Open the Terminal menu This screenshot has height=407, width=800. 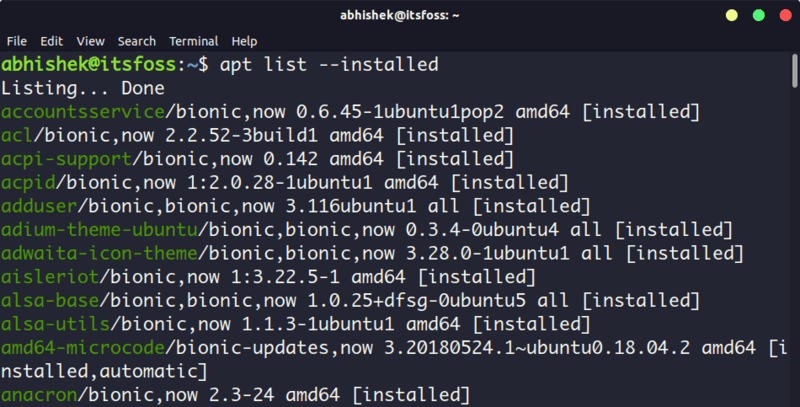tap(193, 41)
